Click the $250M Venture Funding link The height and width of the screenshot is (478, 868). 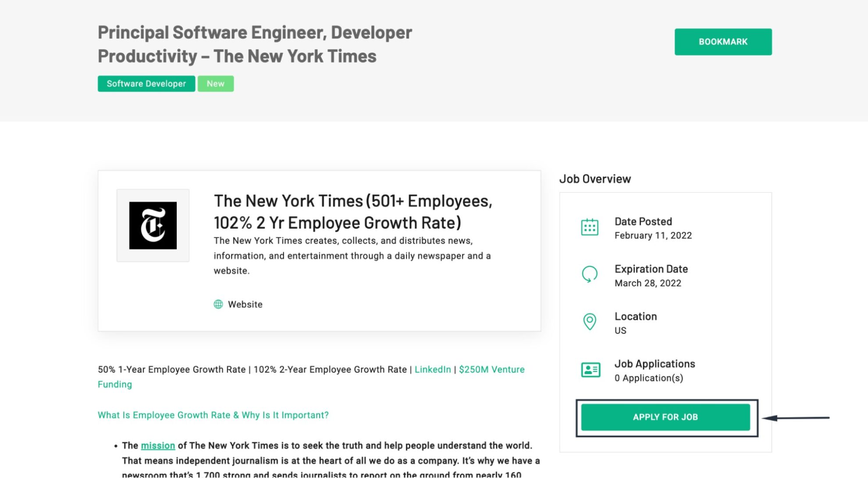pyautogui.click(x=491, y=369)
